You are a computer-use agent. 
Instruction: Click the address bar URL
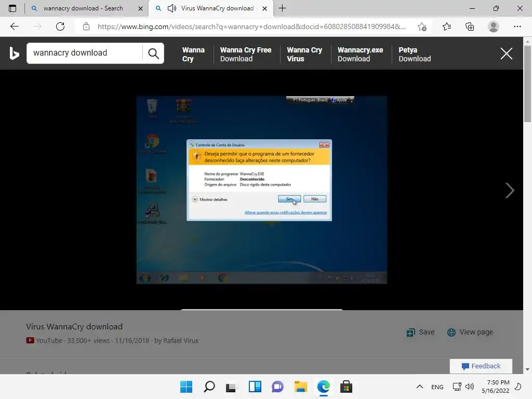(251, 26)
